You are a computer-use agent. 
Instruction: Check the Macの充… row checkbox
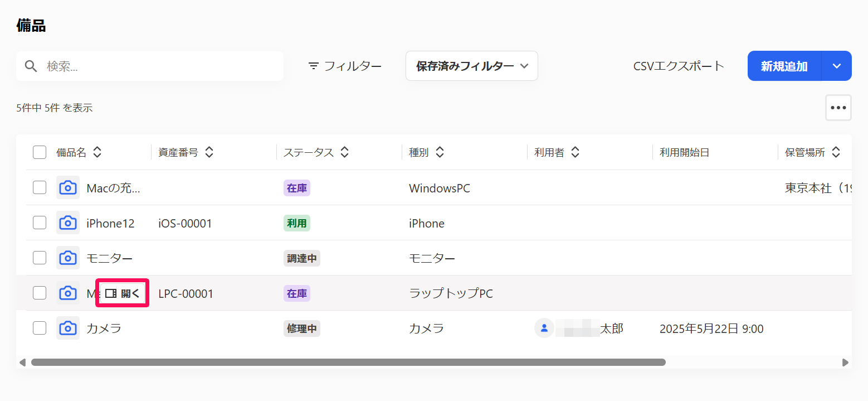click(40, 188)
